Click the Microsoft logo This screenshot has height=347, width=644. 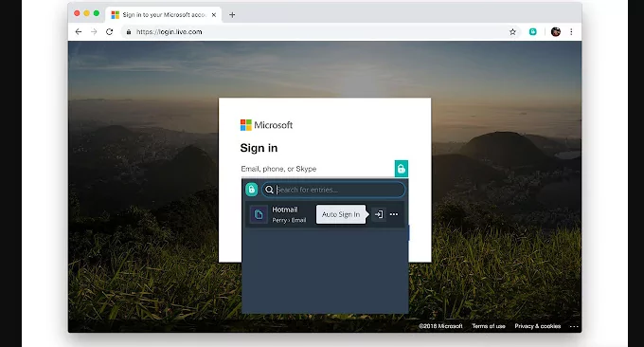[x=266, y=125]
